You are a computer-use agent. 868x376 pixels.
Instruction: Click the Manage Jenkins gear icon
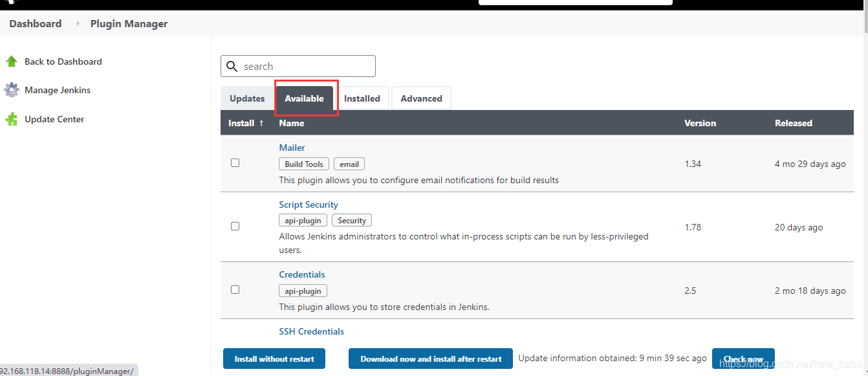click(12, 90)
